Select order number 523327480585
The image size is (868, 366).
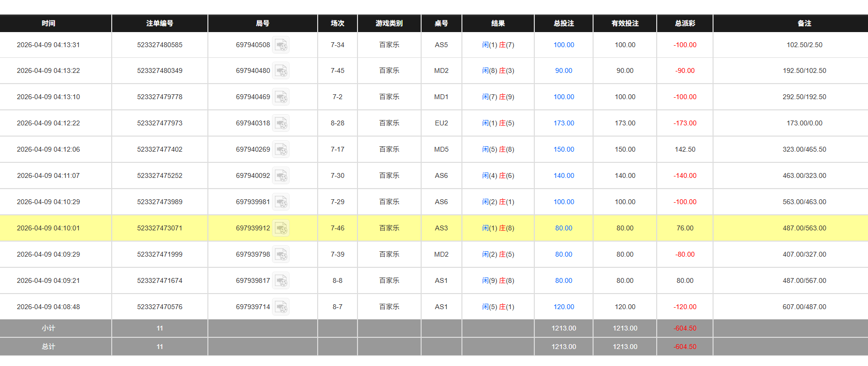click(x=160, y=45)
